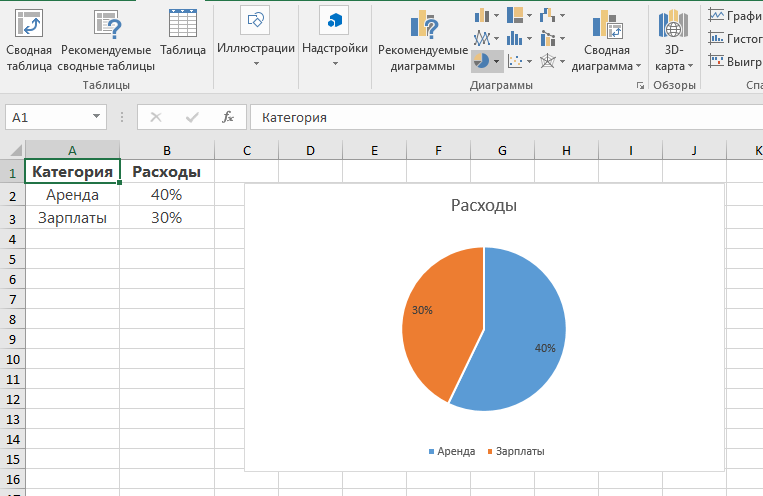
Task: Expand the Сводная диаграмма arrow menu
Action: (x=638, y=66)
